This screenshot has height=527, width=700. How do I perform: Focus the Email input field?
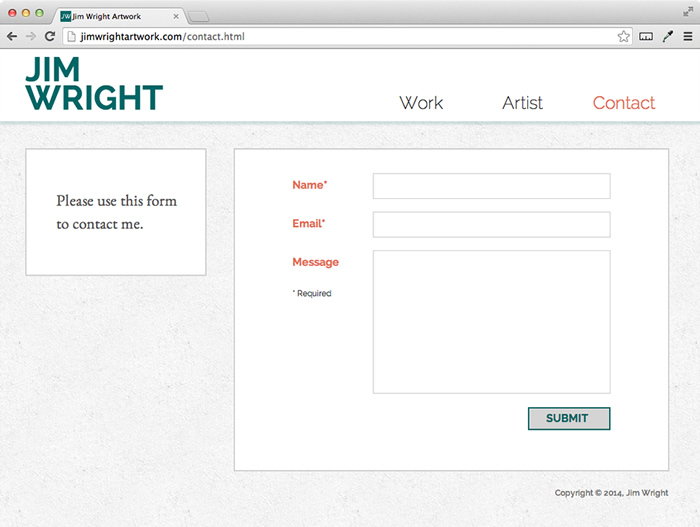(491, 224)
